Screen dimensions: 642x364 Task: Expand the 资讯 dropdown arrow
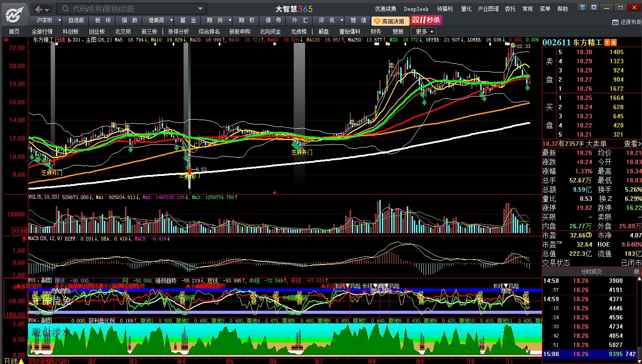tap(342, 20)
